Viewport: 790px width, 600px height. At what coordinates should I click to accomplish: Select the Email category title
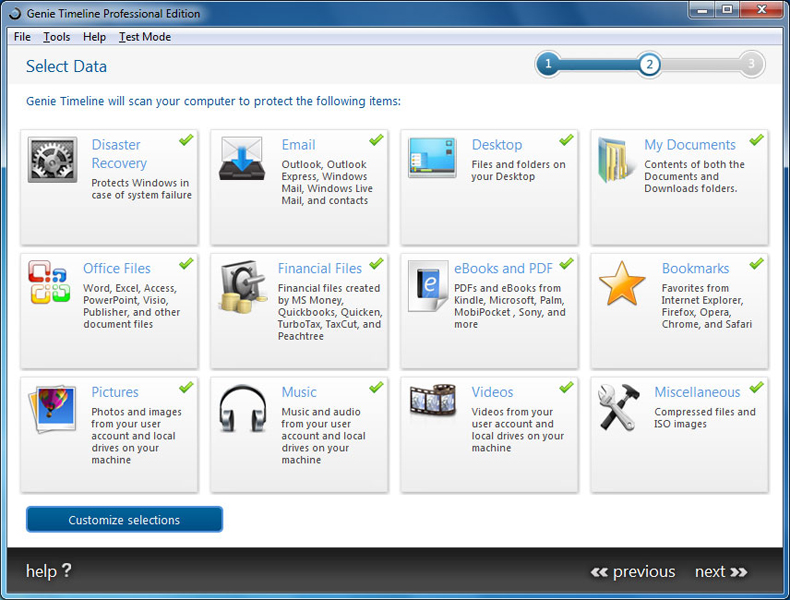298,145
